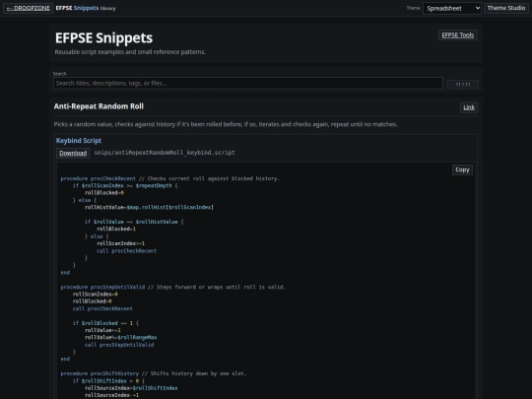This screenshot has height=399, width=532.
Task: Click the 'call procStepUntilValid' code line
Action: [119, 345]
